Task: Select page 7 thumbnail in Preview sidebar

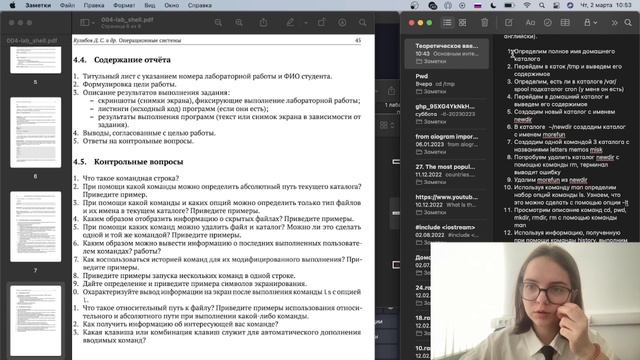Action: (x=36, y=227)
